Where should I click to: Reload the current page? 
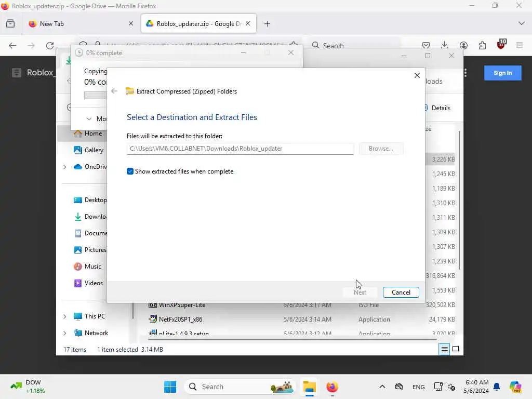point(50,46)
